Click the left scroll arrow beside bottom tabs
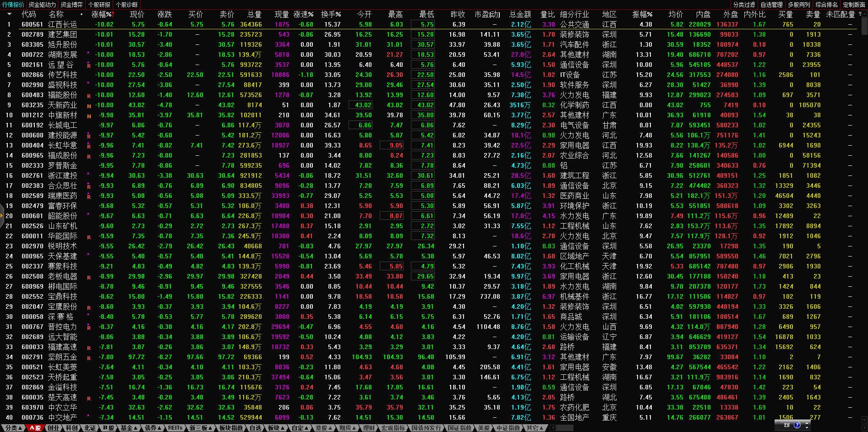Screen dimensions: 868x432 (x=552, y=428)
